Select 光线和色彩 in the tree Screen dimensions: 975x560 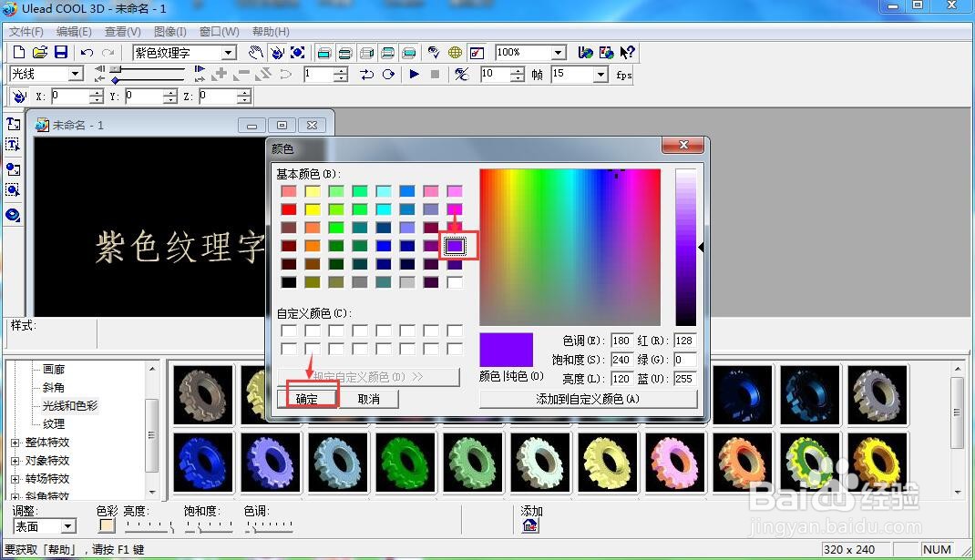(69, 406)
